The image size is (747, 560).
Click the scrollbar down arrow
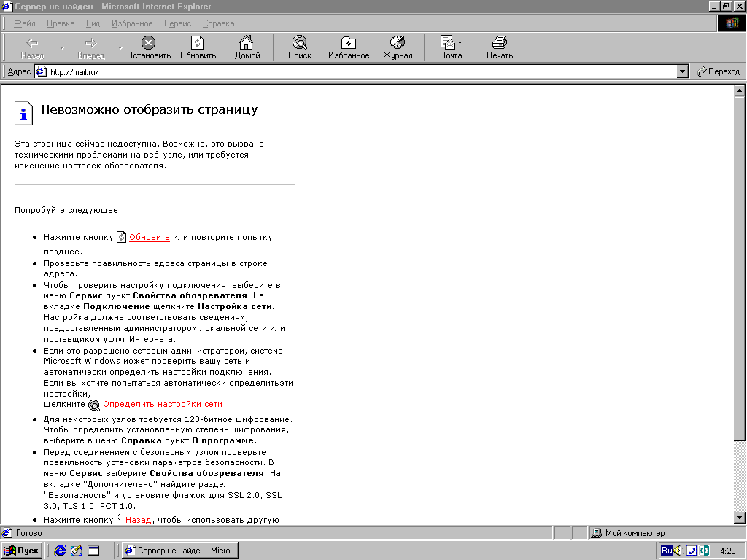[739, 518]
